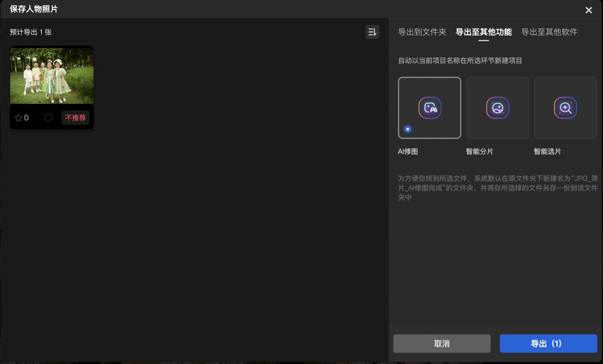Click the 取消 button
This screenshot has width=603, height=364.
click(442, 343)
